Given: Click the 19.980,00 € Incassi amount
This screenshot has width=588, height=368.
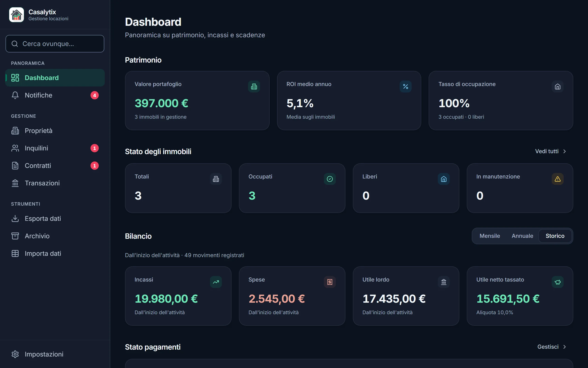Looking at the screenshot, I should (166, 299).
